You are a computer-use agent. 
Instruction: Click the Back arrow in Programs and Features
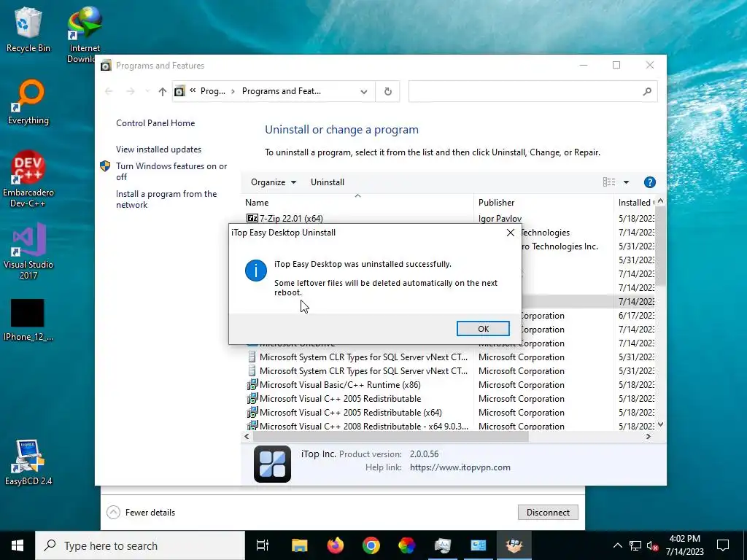[x=109, y=91]
